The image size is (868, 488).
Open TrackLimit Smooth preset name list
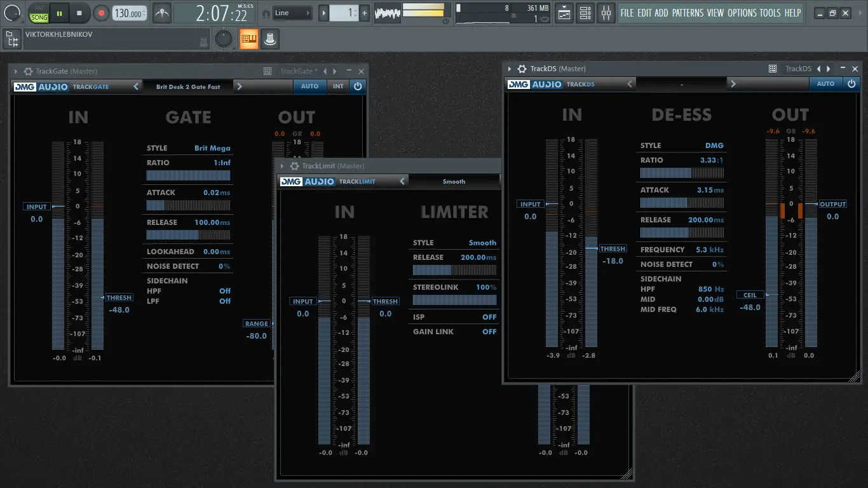click(x=454, y=181)
